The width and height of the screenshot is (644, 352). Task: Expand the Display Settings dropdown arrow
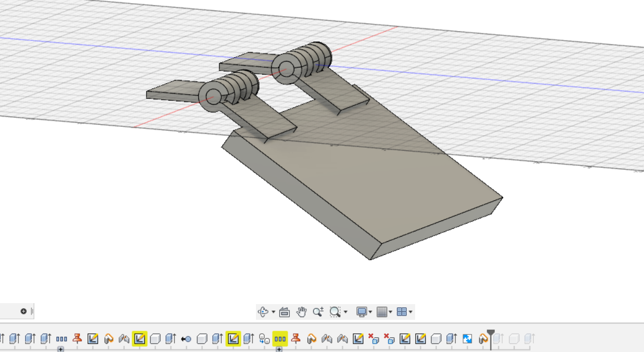(x=370, y=312)
